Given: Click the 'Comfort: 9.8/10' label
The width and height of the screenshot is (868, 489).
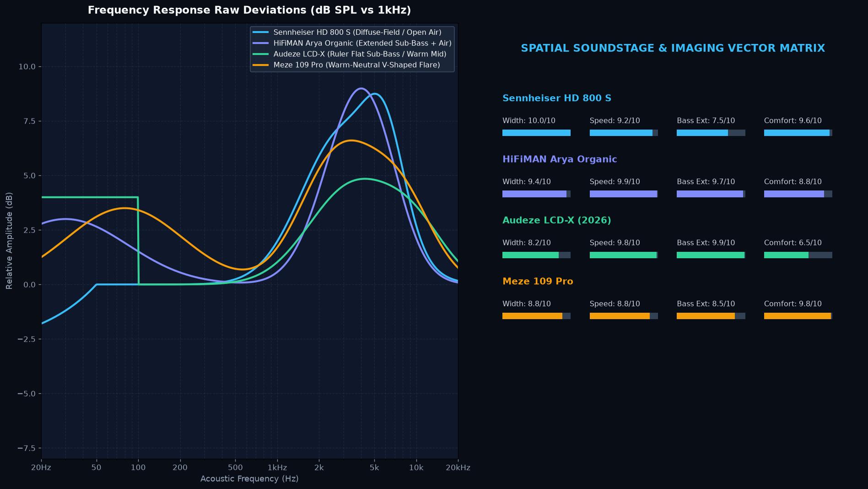Looking at the screenshot, I should pos(793,304).
